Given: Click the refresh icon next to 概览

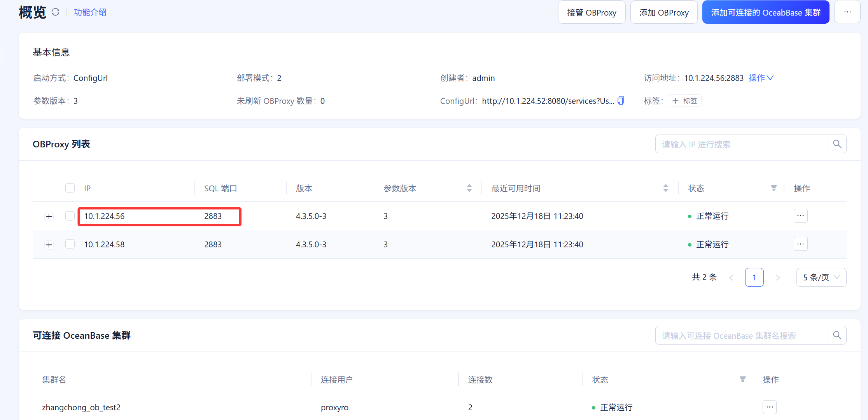Looking at the screenshot, I should (55, 12).
